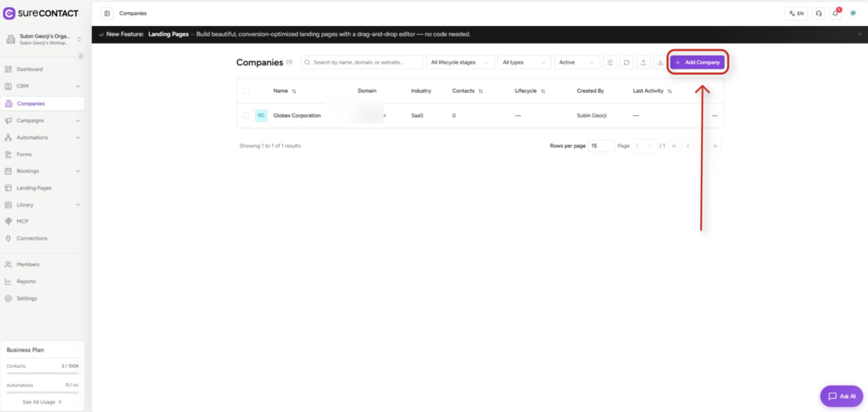The height and width of the screenshot is (412, 868).
Task: Open the three-dot menu for Globex Corporation
Action: tap(715, 116)
